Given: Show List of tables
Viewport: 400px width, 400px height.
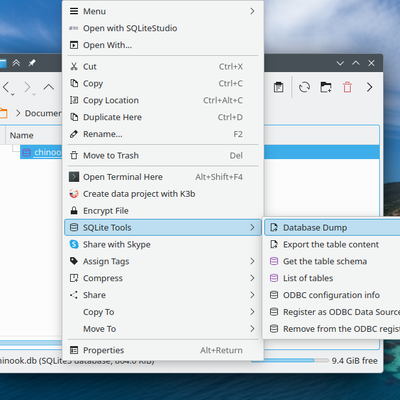Looking at the screenshot, I should tap(332, 278).
